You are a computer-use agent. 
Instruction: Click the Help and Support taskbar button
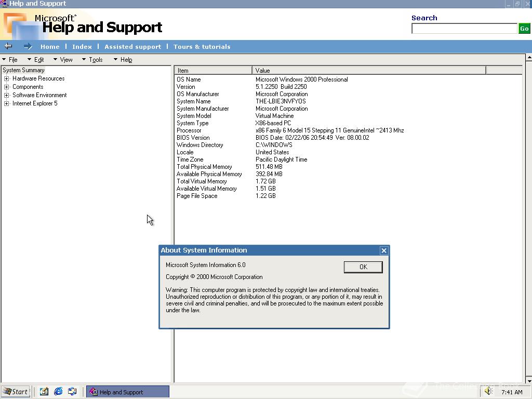pyautogui.click(x=128, y=392)
